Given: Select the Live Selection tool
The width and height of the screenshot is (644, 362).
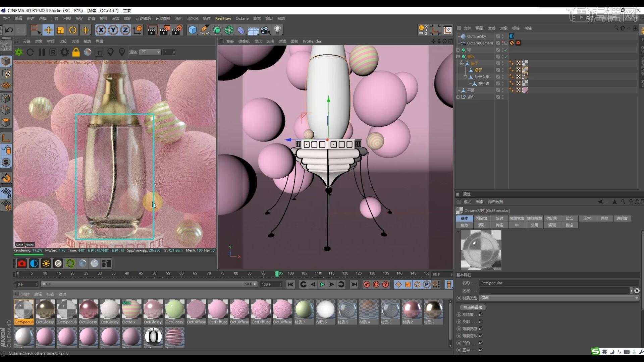Looking at the screenshot, I should (x=36, y=30).
